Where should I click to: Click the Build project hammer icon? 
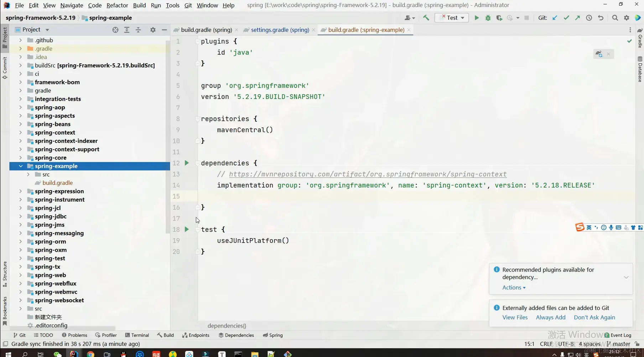[426, 18]
